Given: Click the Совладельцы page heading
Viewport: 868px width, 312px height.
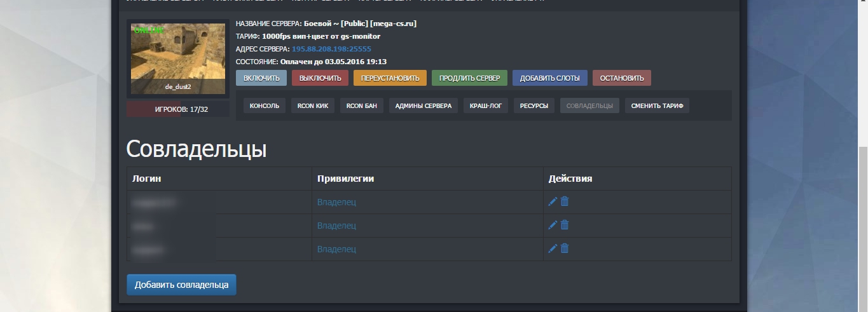Looking at the screenshot, I should click(196, 149).
